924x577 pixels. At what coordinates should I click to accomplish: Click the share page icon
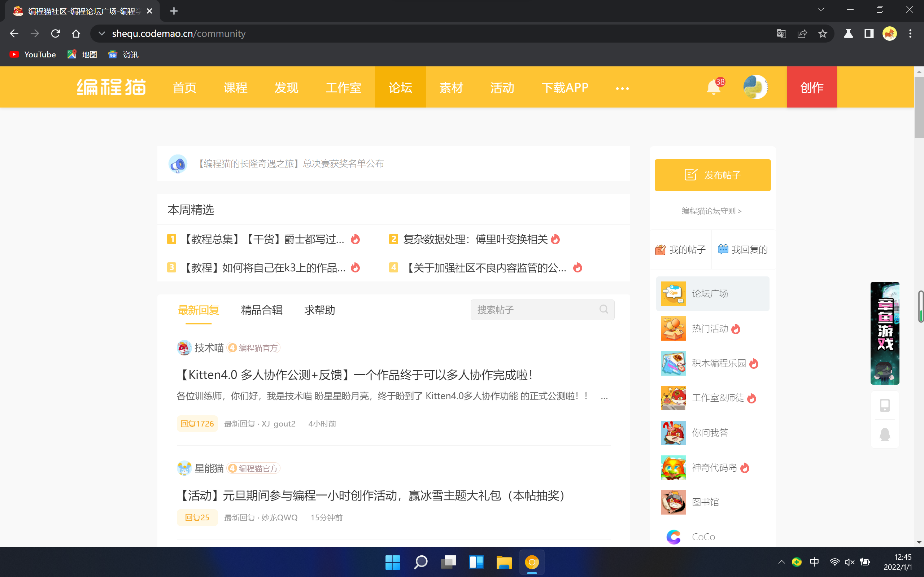click(802, 34)
